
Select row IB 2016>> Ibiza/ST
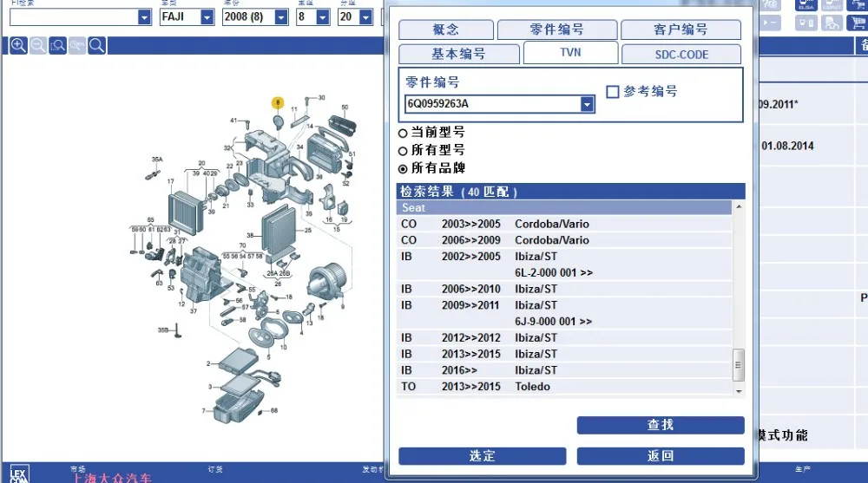[x=564, y=370]
